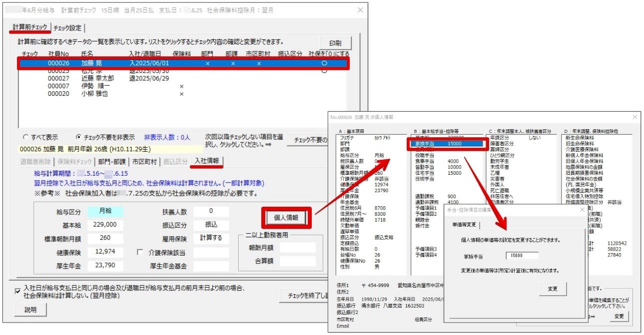
Task: Switch to the チェック設定 tab
Action: click(x=67, y=28)
